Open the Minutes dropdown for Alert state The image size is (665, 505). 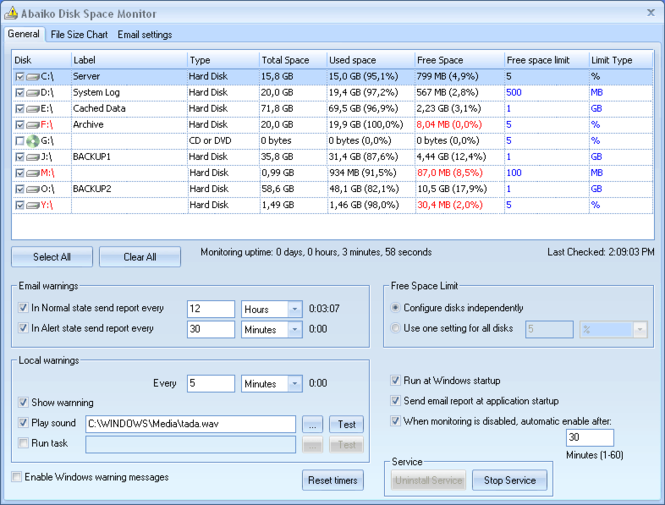(x=295, y=328)
